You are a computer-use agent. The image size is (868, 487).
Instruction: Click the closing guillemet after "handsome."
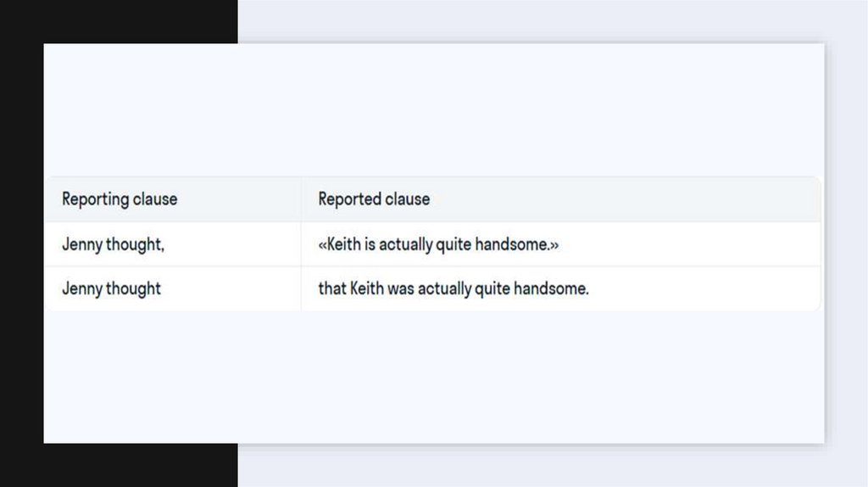pyautogui.click(x=554, y=245)
